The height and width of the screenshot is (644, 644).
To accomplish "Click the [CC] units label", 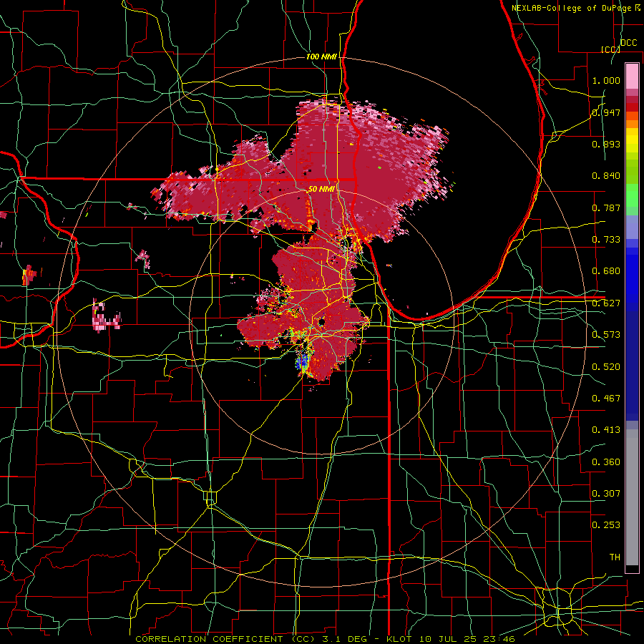I will pyautogui.click(x=610, y=49).
